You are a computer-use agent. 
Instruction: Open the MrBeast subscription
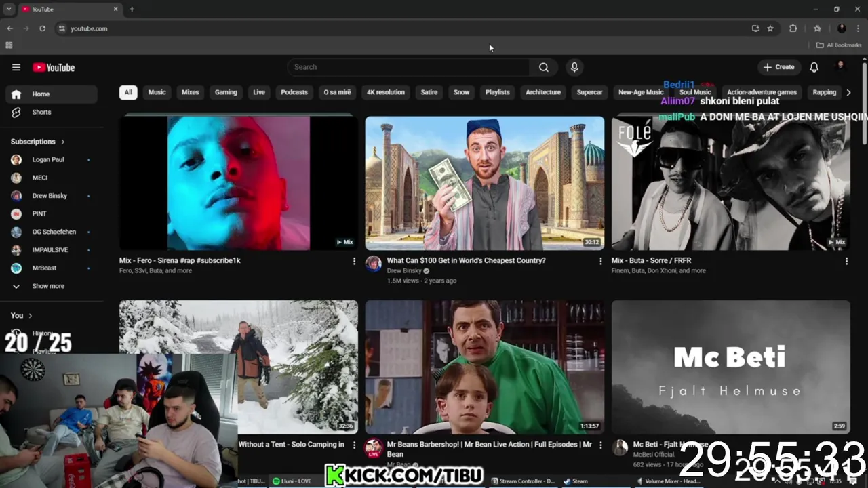(52, 268)
